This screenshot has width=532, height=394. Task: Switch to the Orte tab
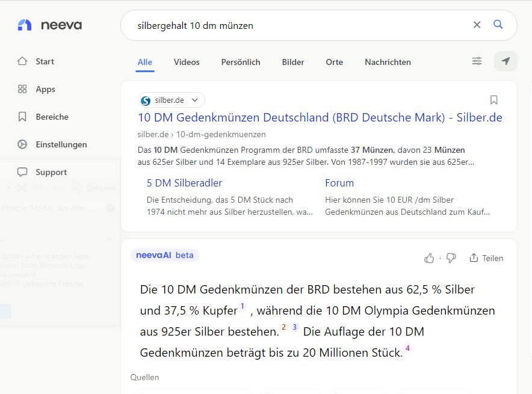[x=335, y=63]
